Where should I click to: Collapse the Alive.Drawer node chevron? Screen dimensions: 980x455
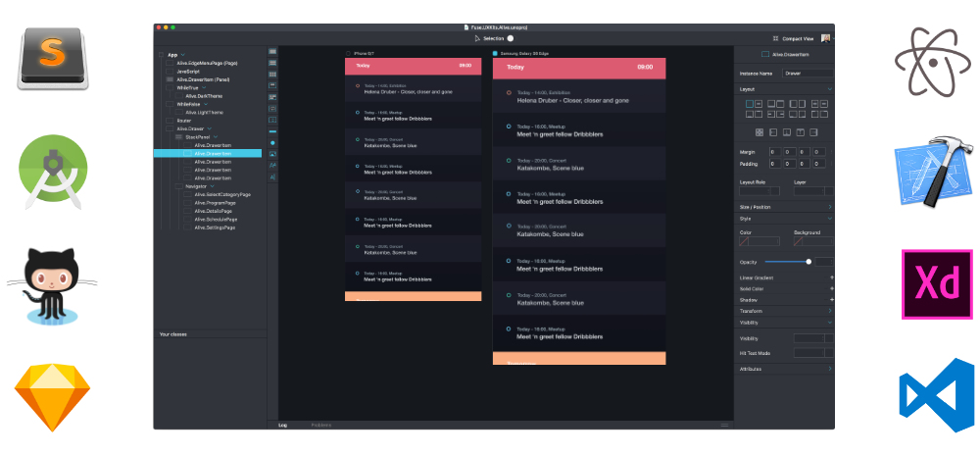point(210,128)
